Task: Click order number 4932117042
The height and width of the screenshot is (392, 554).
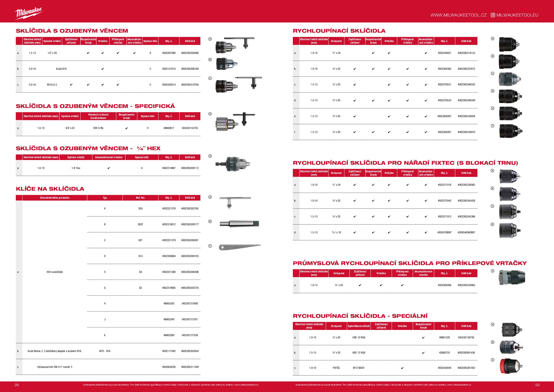Action: click(169, 351)
